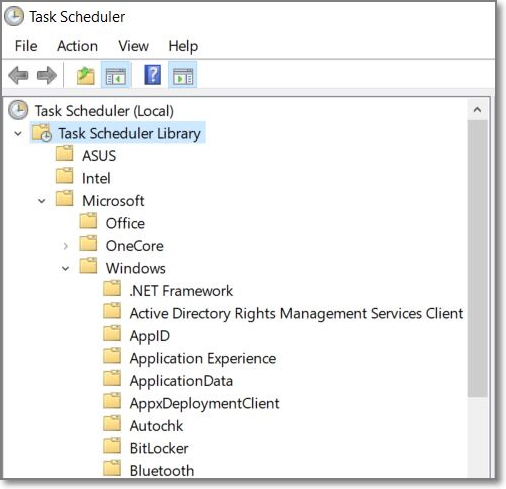
Task: Expand the OneCore folder chevron
Action: (x=66, y=246)
